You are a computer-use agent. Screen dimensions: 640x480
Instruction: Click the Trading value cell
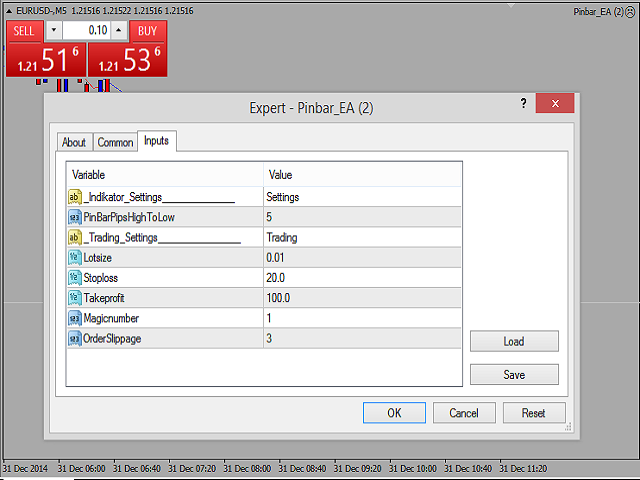tap(362, 237)
